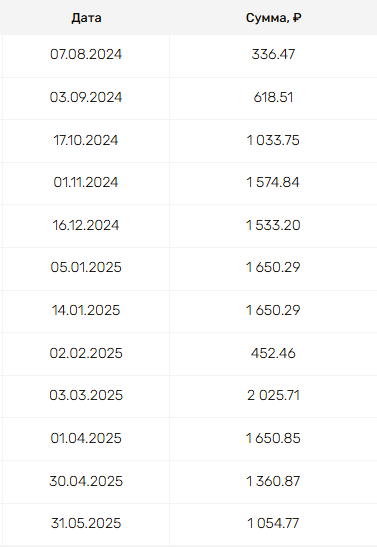Click the date 16.12.2024
Viewport: 377px width, 547px height.
[x=86, y=225]
